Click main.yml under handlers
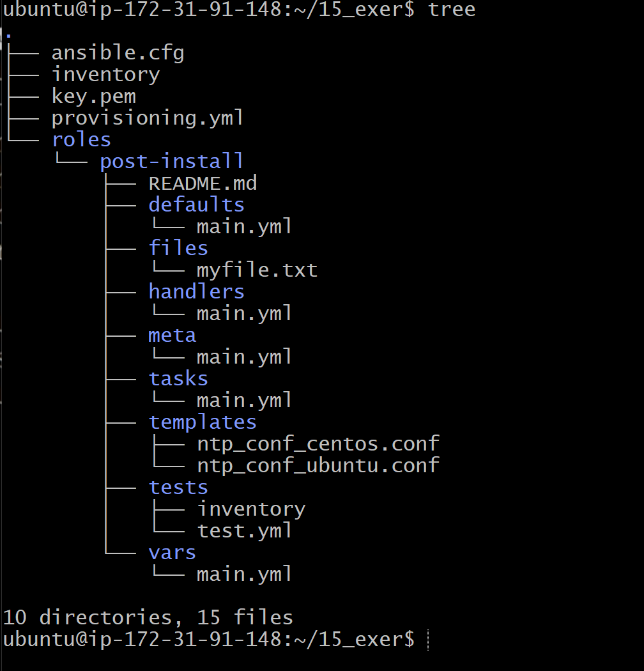644x671 pixels. tap(244, 314)
